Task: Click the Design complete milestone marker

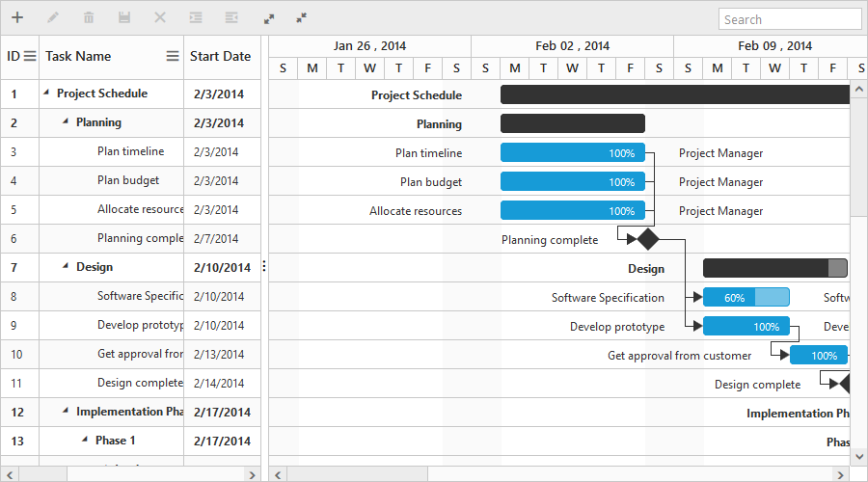Action: (x=844, y=384)
